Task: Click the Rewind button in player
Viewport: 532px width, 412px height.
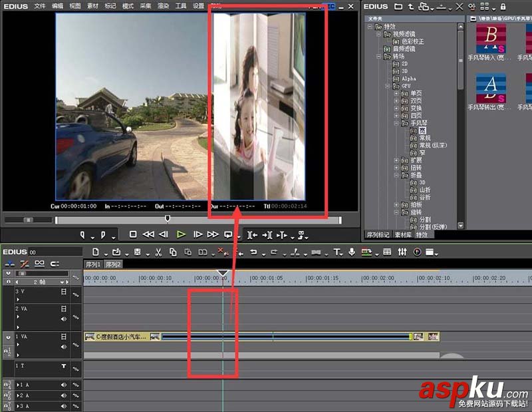Action: pos(148,234)
